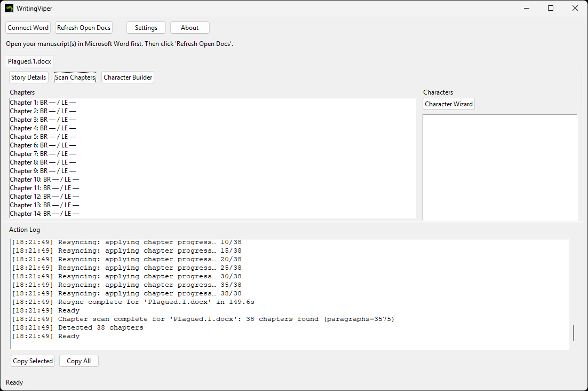Click the Connect Word button
The width and height of the screenshot is (588, 391).
tap(28, 28)
